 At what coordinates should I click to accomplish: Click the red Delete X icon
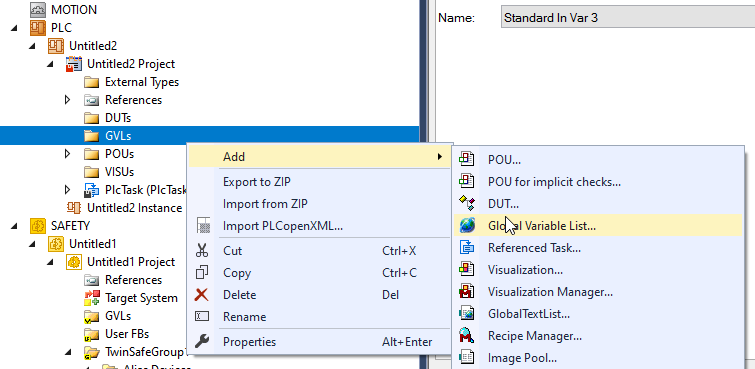pos(202,295)
